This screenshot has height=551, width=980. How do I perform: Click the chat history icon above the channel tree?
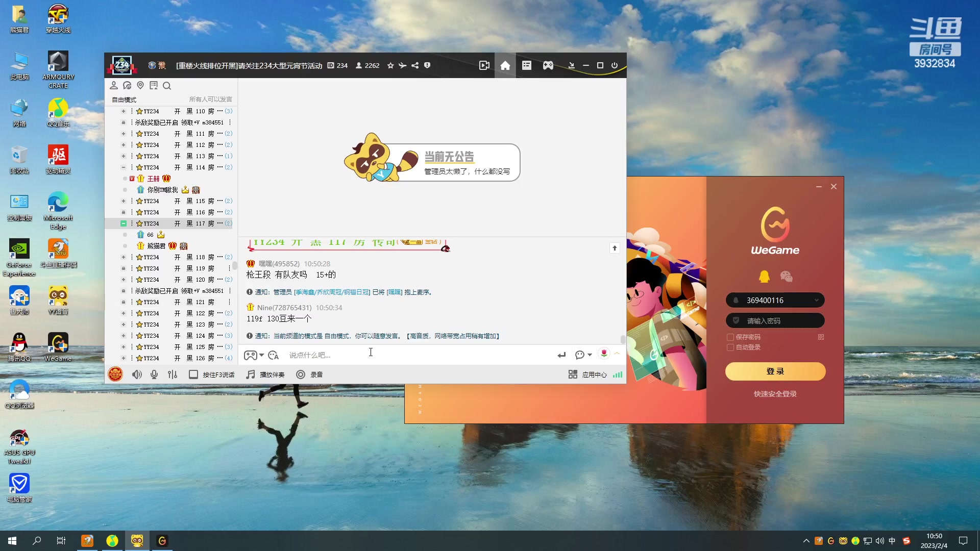pos(127,85)
